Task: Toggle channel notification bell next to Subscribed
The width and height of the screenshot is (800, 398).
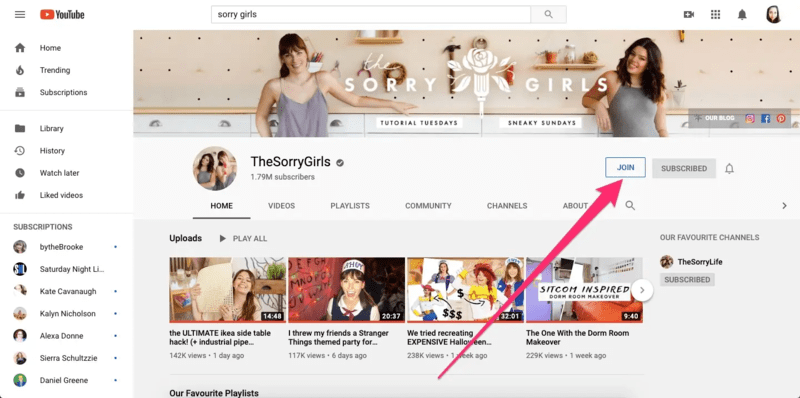Action: click(730, 168)
